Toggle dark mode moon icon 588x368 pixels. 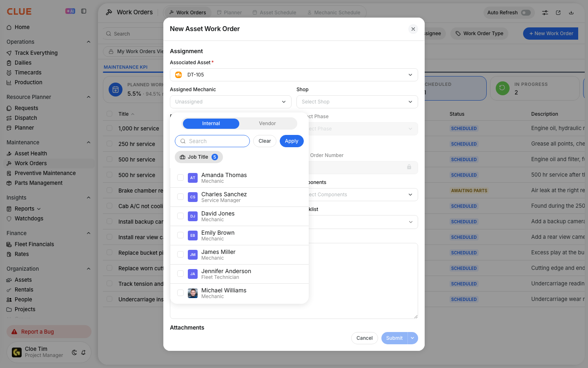pyautogui.click(x=74, y=352)
